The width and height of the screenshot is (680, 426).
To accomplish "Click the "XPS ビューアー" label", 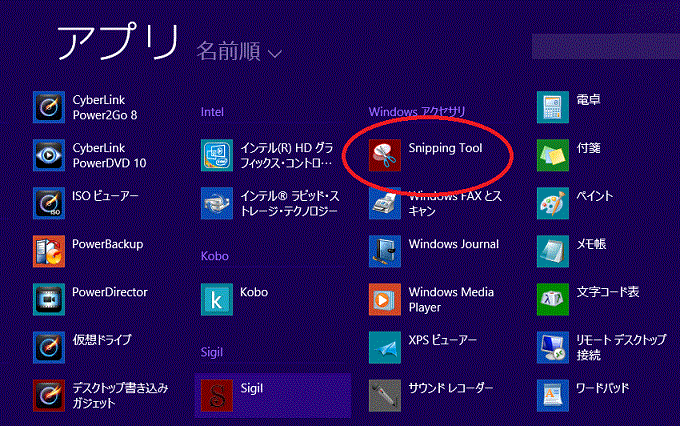I will [x=442, y=340].
